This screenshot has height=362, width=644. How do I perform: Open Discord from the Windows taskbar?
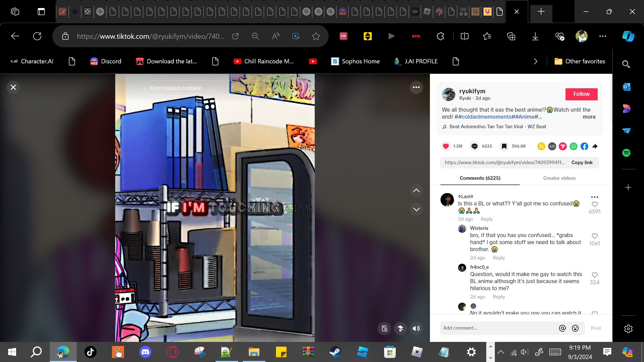click(145, 352)
